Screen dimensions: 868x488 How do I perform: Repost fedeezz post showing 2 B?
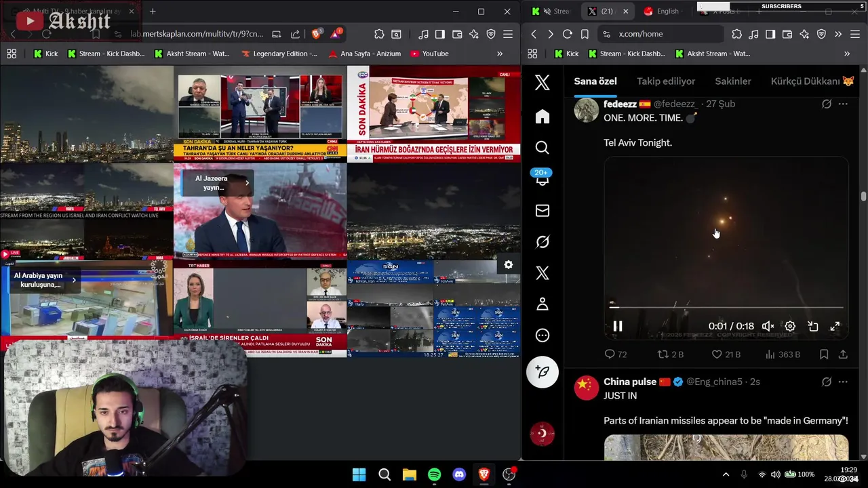(671, 354)
